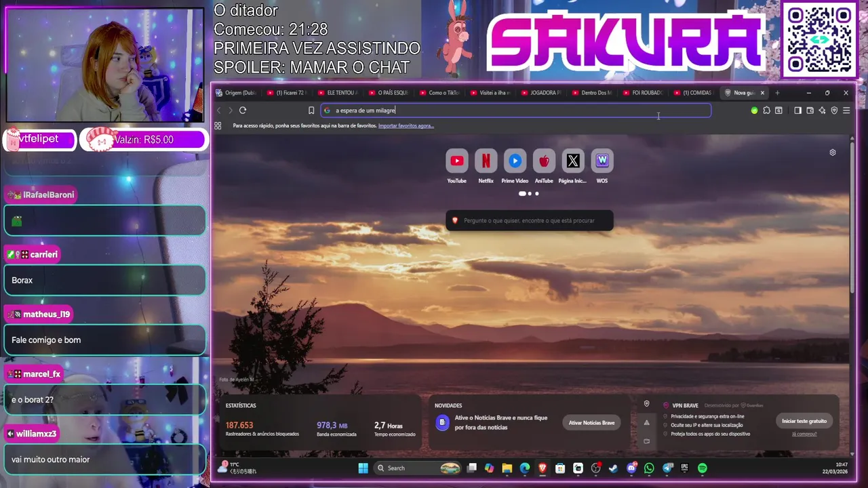Open Brave browser in the taskbar

point(542,468)
